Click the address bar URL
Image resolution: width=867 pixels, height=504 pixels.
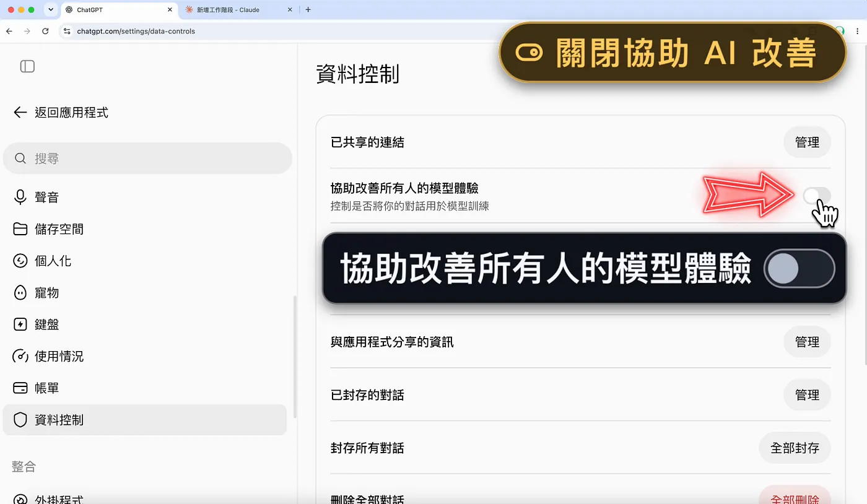[x=136, y=31]
